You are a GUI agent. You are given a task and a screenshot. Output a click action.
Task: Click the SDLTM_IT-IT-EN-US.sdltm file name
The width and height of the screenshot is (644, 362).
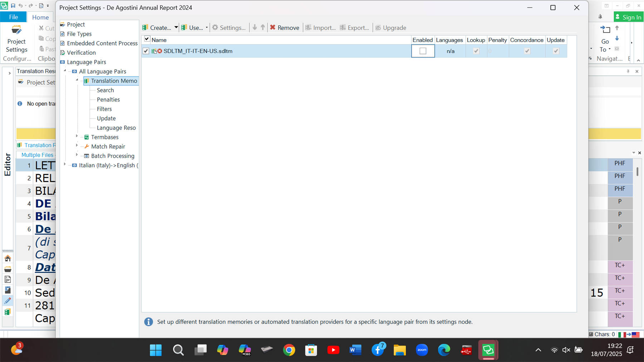[198, 51]
